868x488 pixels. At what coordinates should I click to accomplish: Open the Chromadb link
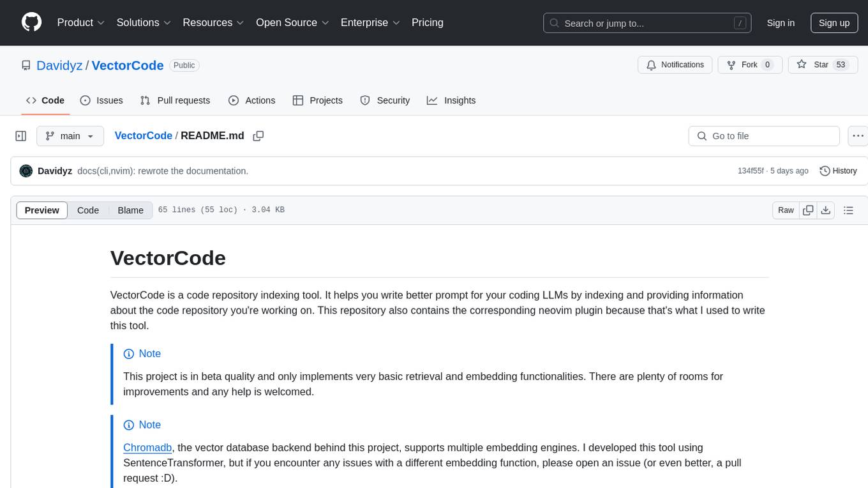tap(147, 448)
